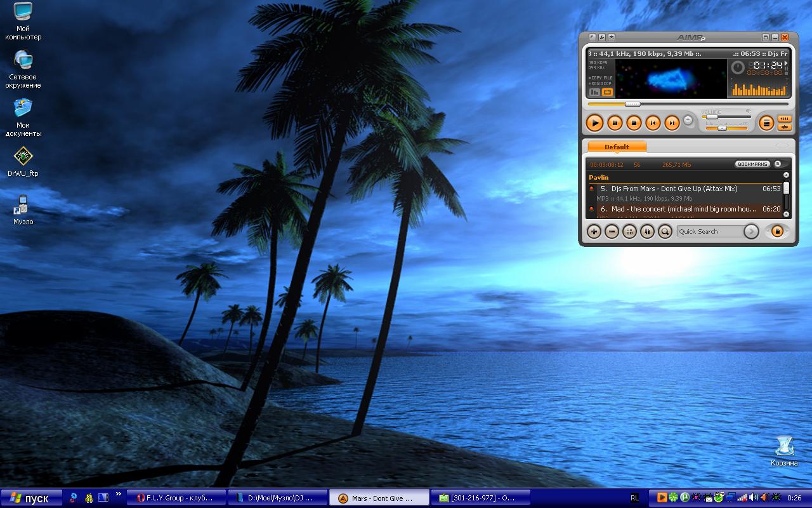Skip to the previous track in AIMP

pos(653,123)
